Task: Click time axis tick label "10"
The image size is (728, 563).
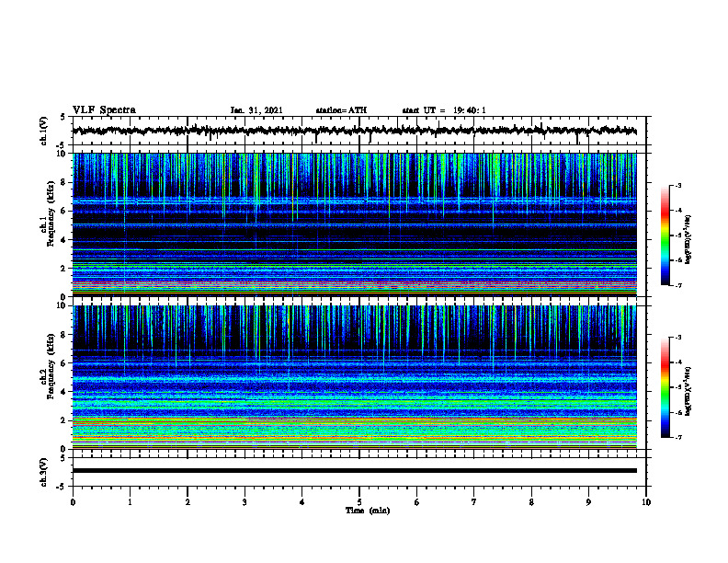Action: pos(646,502)
